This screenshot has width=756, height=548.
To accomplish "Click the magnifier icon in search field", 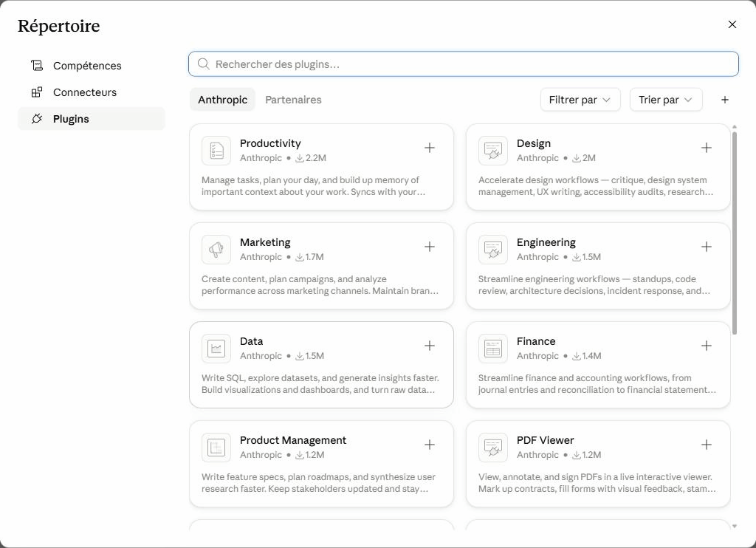I will point(204,64).
